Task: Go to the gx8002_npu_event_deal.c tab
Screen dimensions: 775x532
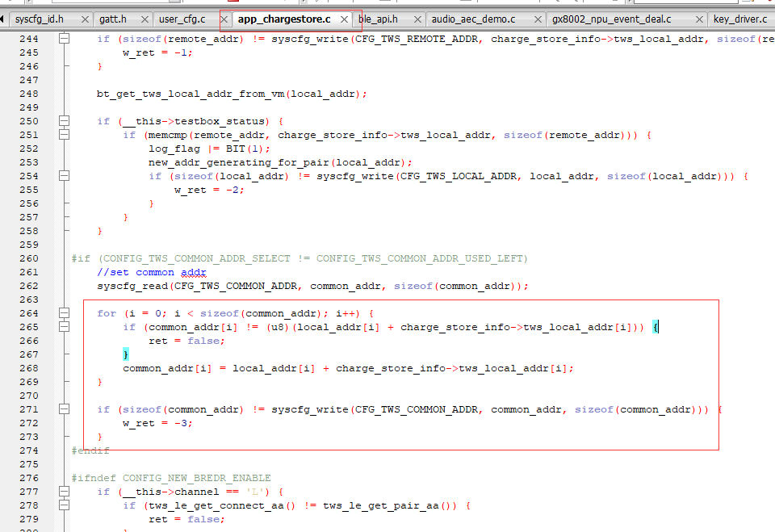Action: 611,19
